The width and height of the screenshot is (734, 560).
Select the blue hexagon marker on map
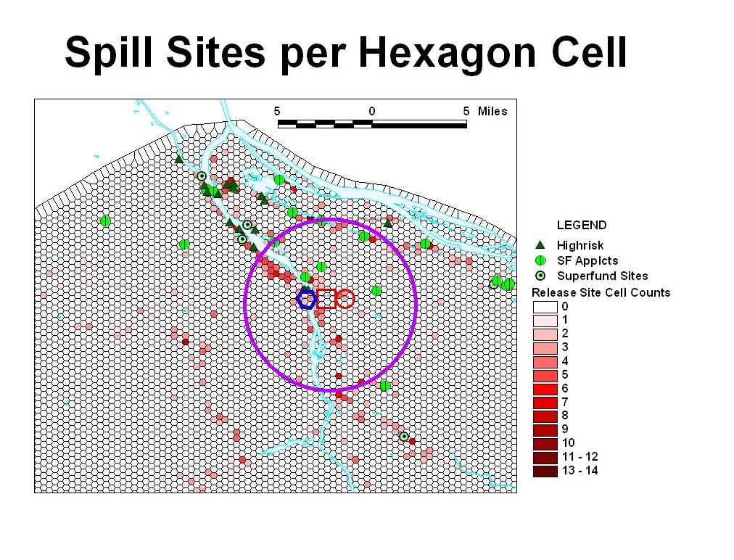tap(307, 299)
